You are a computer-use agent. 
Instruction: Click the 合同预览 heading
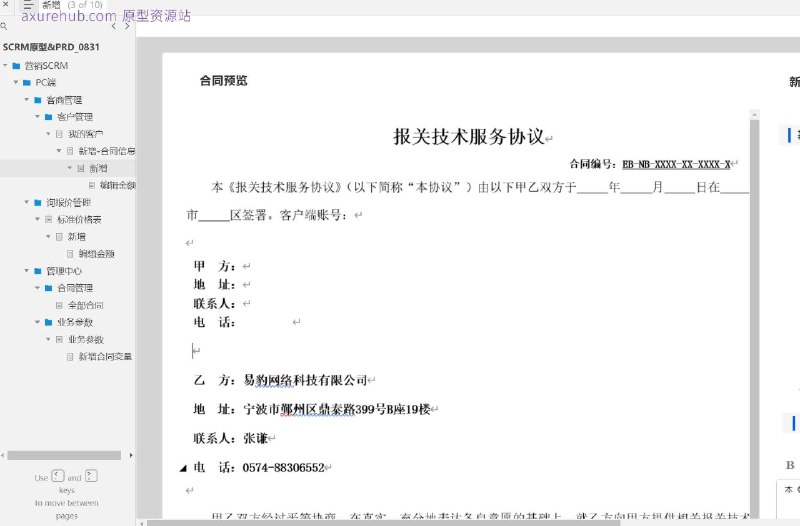click(x=223, y=81)
